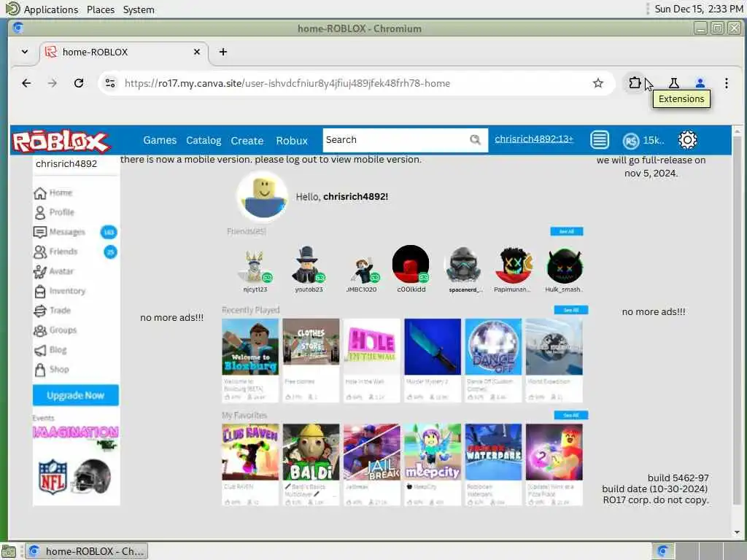Open MeepCity game thumbnail
Screen dimensions: 747x560
tap(433, 452)
